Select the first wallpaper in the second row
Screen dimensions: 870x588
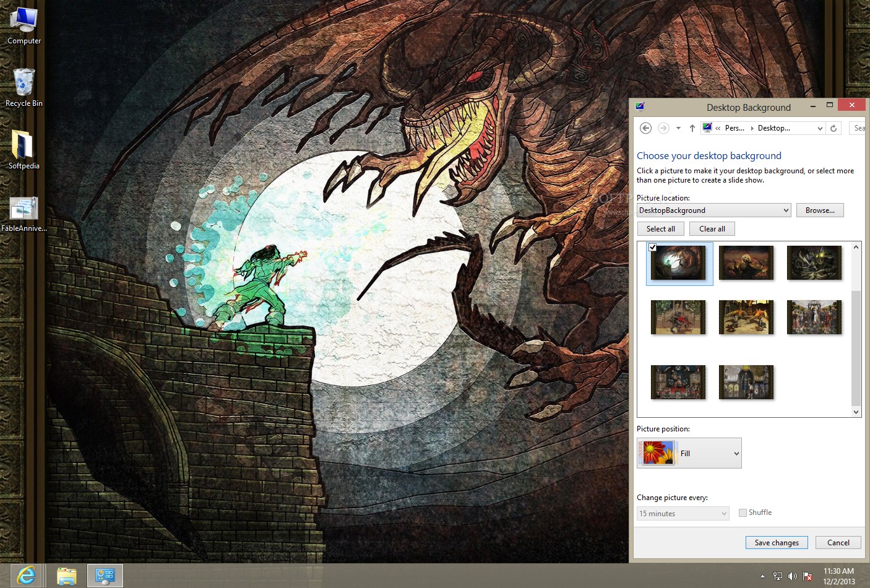678,317
